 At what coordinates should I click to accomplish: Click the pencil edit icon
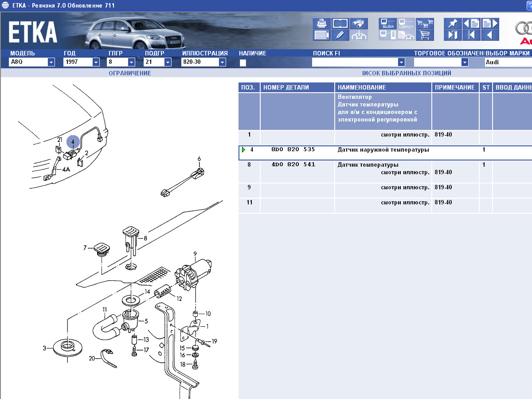pos(339,35)
